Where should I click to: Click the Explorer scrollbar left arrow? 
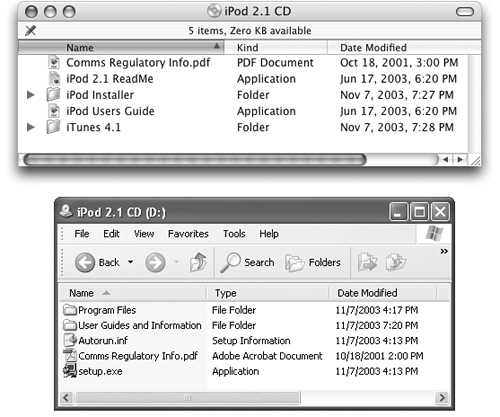click(x=66, y=398)
